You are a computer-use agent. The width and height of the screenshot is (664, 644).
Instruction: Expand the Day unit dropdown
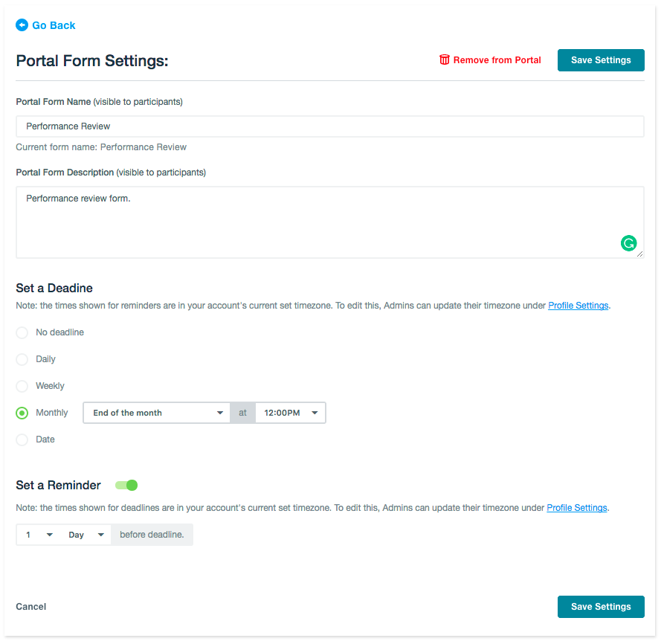pyautogui.click(x=86, y=535)
